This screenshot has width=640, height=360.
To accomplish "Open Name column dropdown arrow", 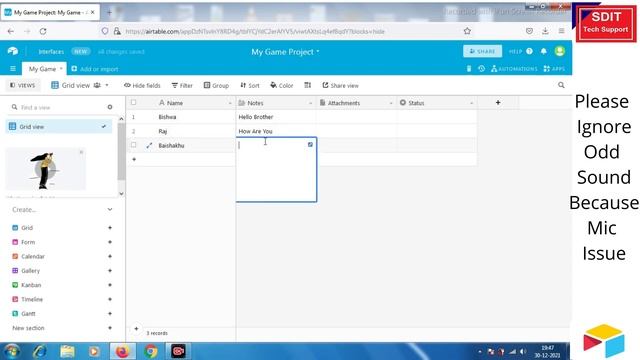I will tap(230, 103).
